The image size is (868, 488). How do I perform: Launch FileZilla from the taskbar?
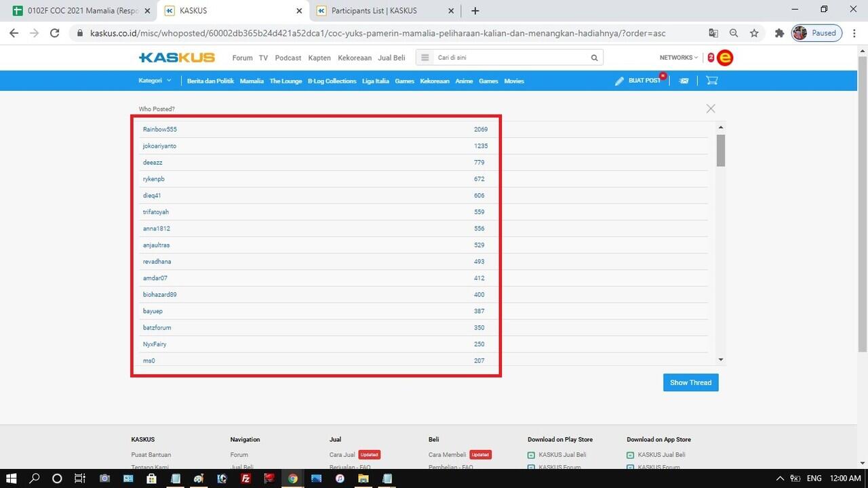246,479
